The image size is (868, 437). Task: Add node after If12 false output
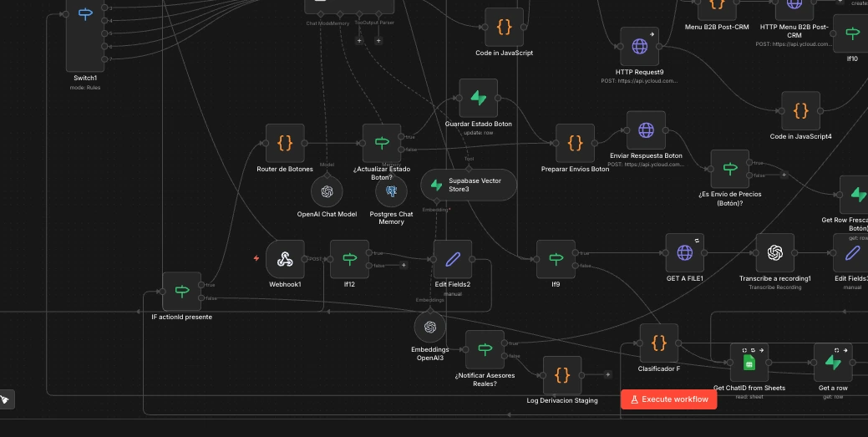point(404,266)
